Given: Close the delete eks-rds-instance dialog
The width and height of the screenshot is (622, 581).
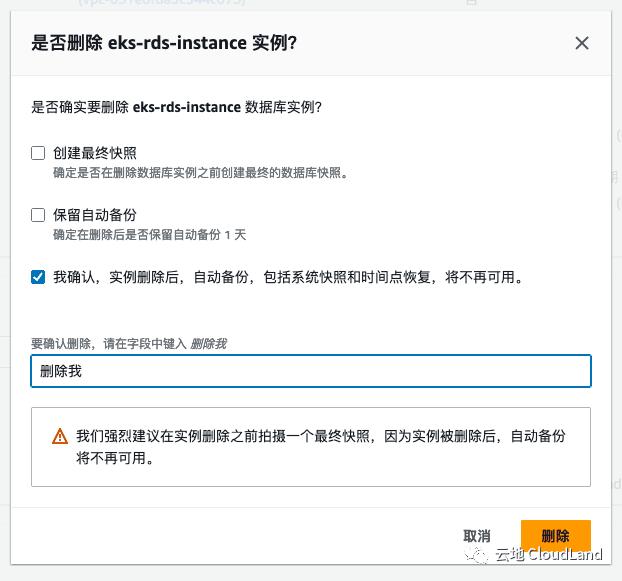Looking at the screenshot, I should pyautogui.click(x=582, y=43).
